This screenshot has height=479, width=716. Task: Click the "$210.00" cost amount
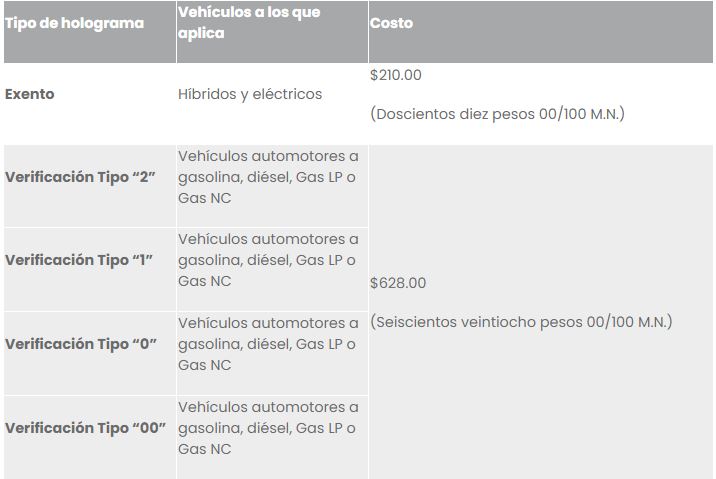pos(397,75)
